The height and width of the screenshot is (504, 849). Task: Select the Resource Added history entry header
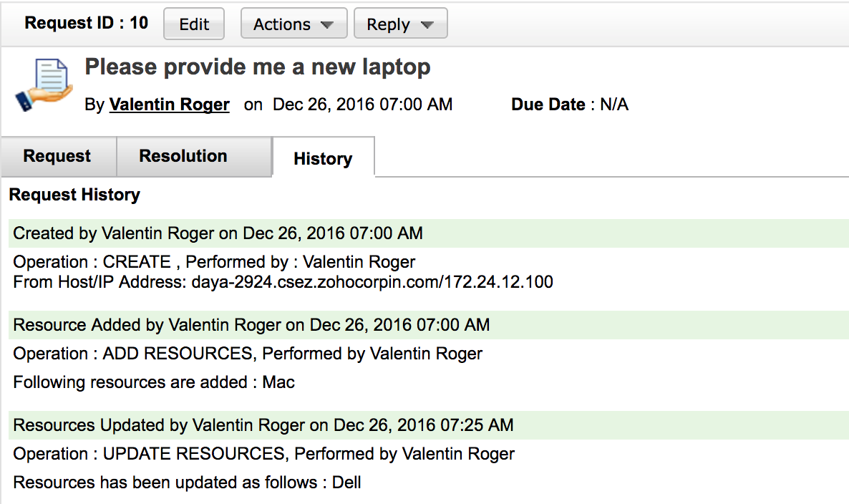click(x=249, y=325)
